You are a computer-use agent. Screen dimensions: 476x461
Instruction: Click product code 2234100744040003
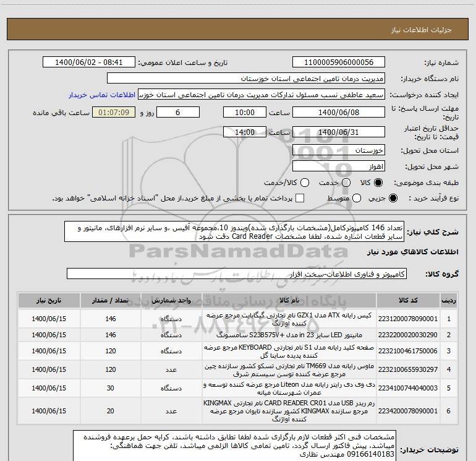(x=408, y=388)
